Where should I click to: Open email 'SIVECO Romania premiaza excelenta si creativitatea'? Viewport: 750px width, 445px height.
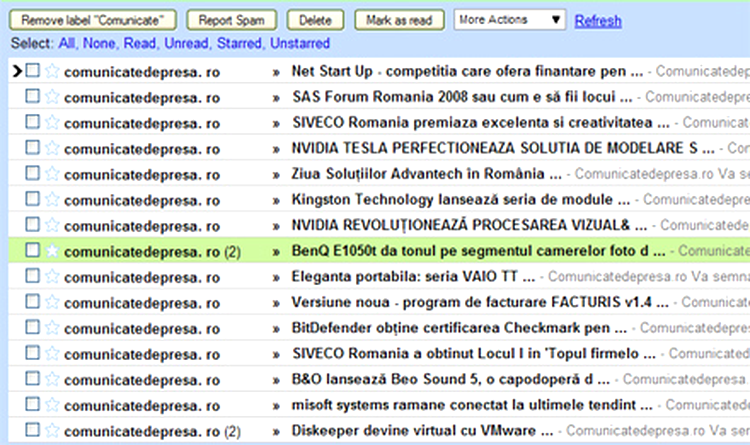pos(481,122)
